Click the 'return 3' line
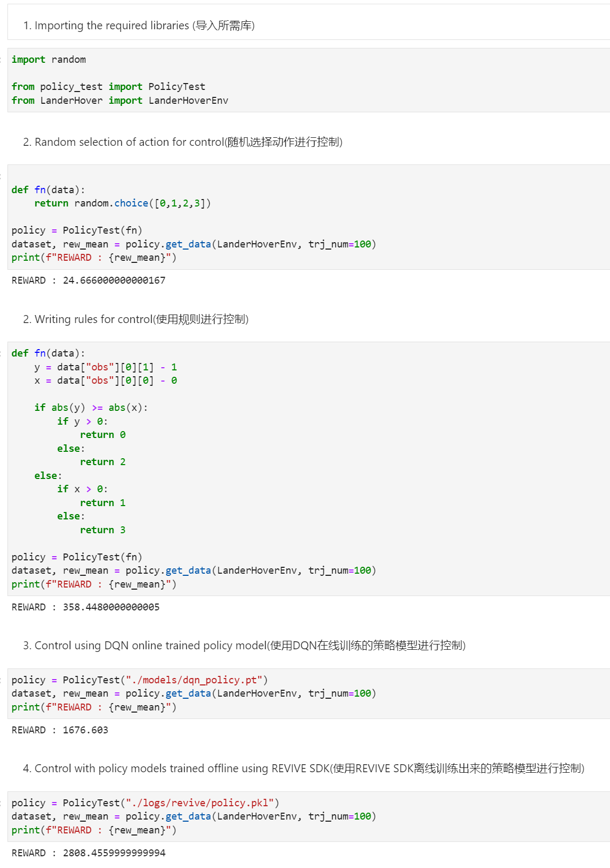This screenshot has height=868, width=610. click(x=103, y=530)
